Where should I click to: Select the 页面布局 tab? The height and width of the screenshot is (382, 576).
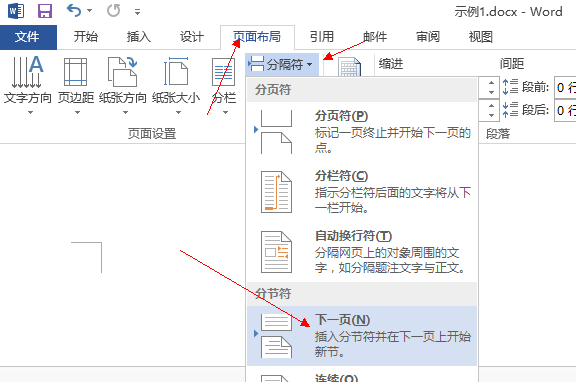(257, 37)
